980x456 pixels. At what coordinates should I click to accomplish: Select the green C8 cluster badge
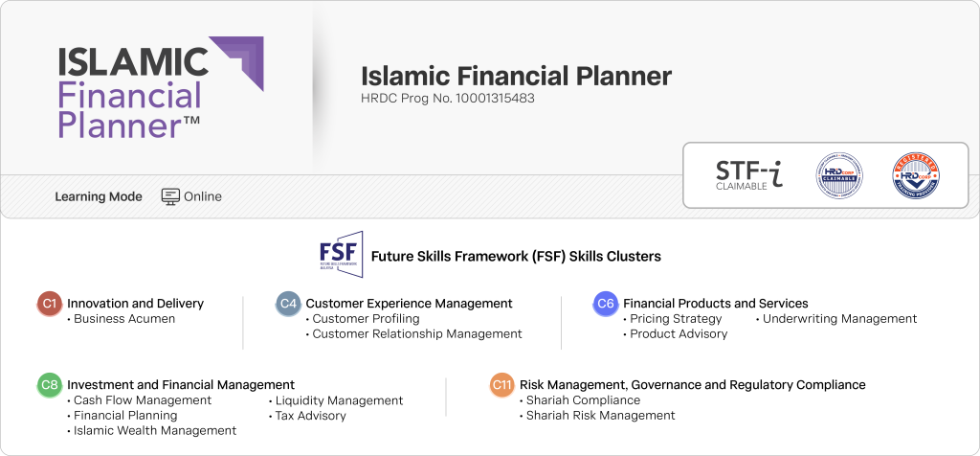point(50,385)
